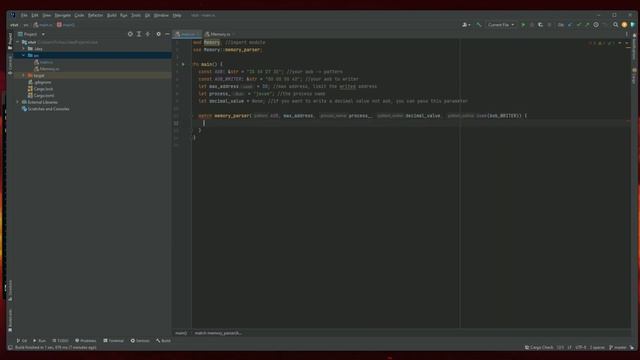640x360 pixels.
Task: Open the Edit menu
Action: click(35, 15)
